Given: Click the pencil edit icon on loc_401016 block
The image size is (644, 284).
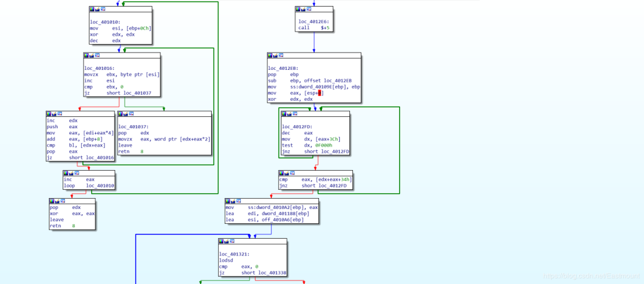Looking at the screenshot, I should (92, 56).
